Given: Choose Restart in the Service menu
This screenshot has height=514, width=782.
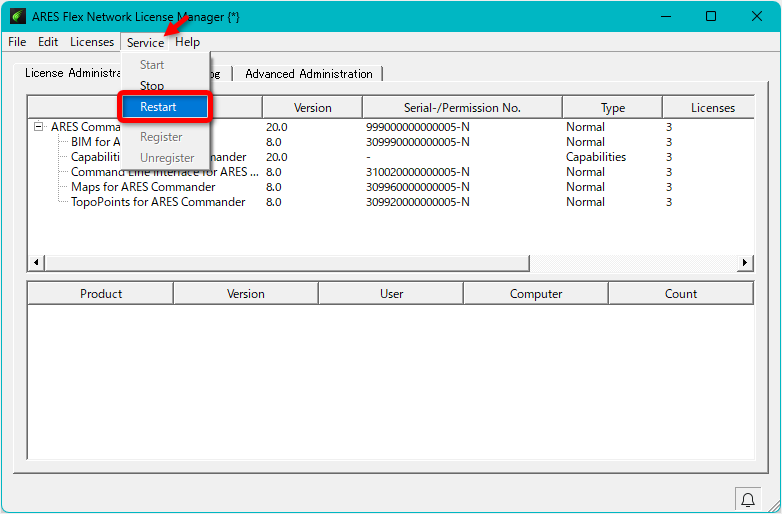Looking at the screenshot, I should coord(165,107).
